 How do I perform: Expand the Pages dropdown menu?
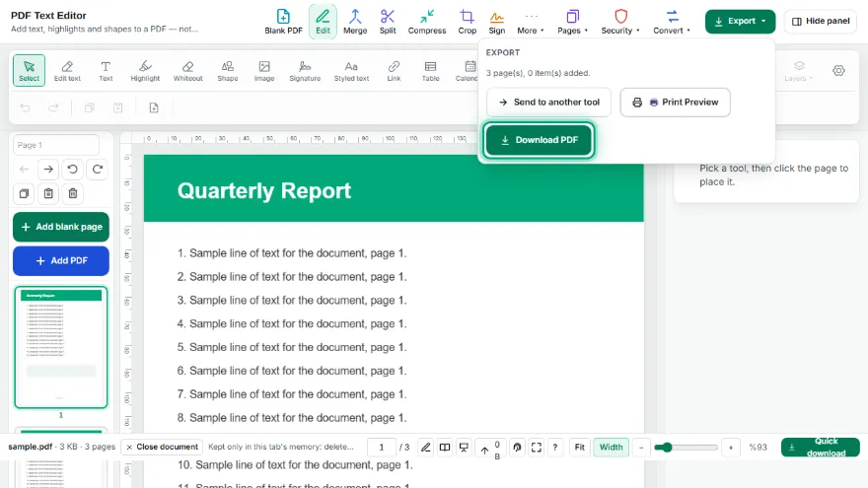572,22
